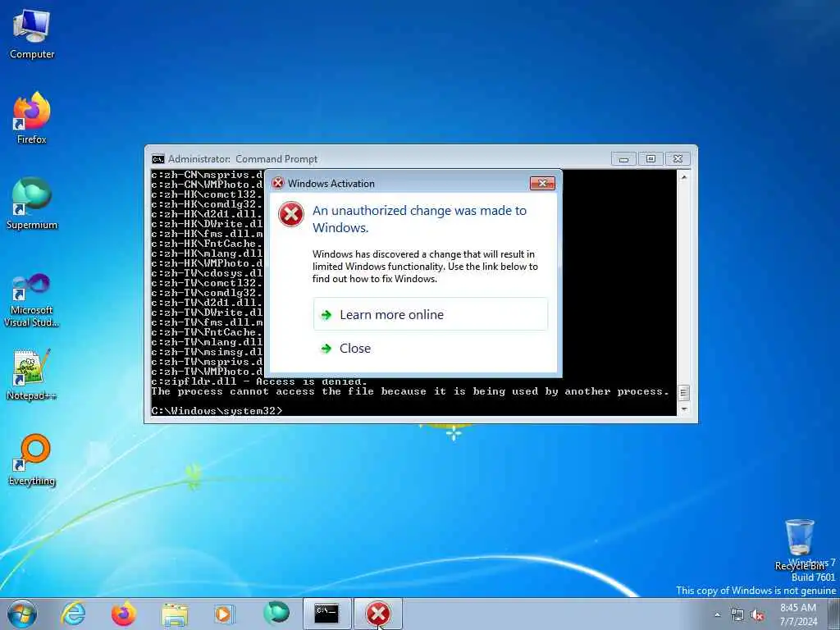Image resolution: width=840 pixels, height=630 pixels.
Task: Click the Windows Activation title bar icon
Action: pos(277,183)
